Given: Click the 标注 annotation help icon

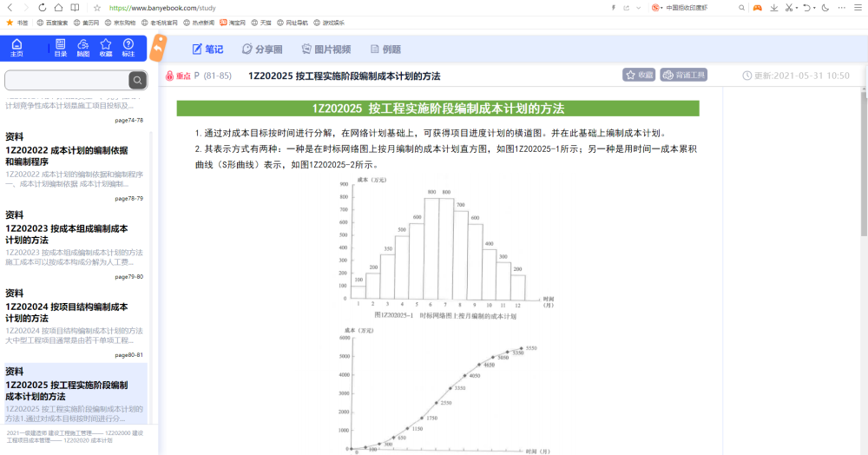Looking at the screenshot, I should point(128,48).
